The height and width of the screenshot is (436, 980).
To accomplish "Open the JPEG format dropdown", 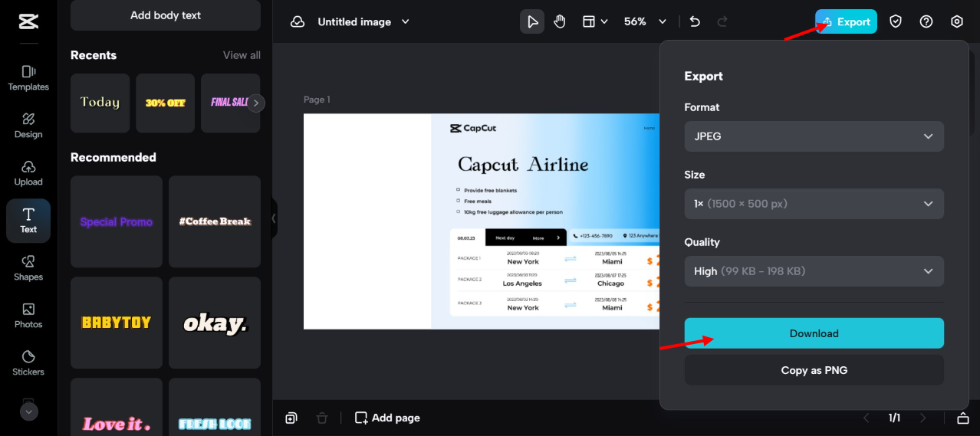I will pos(814,136).
